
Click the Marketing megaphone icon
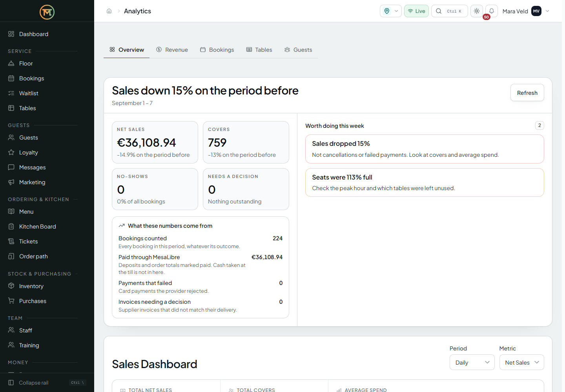click(x=11, y=182)
